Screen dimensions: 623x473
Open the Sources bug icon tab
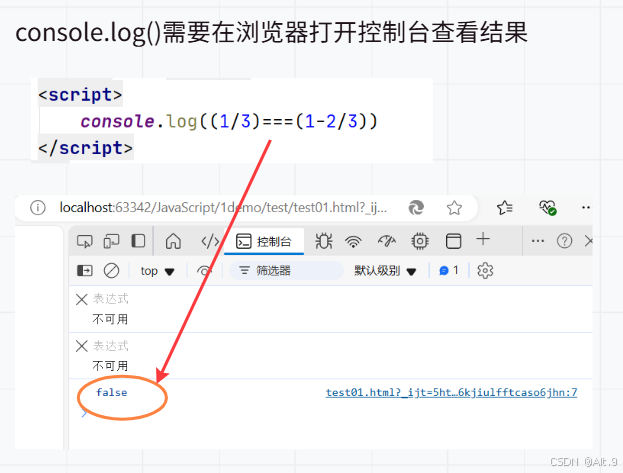pos(324,241)
